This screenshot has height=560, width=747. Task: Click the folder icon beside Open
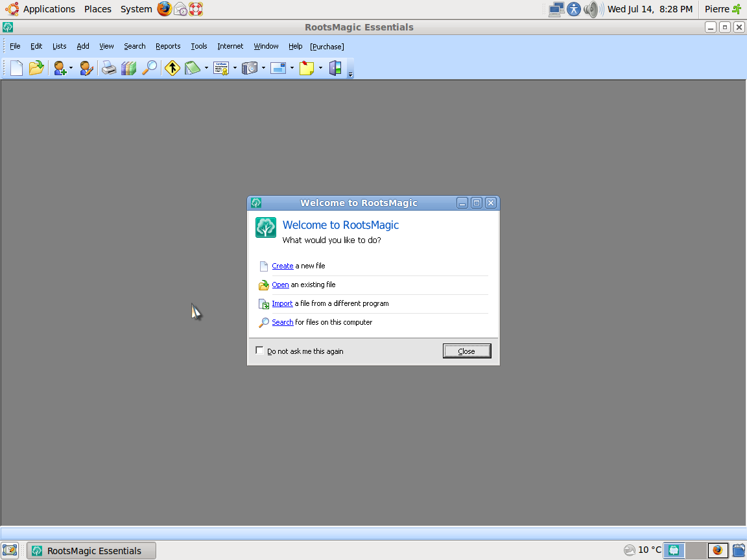264,285
